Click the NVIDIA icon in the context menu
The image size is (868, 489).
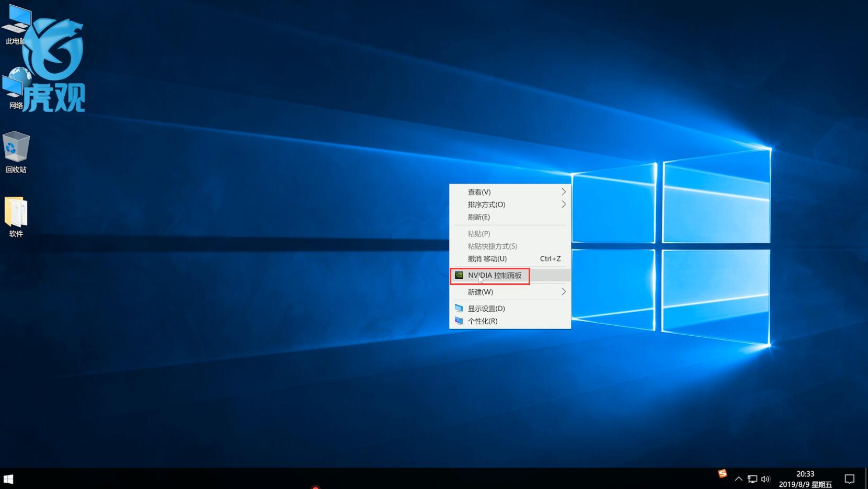pos(459,275)
